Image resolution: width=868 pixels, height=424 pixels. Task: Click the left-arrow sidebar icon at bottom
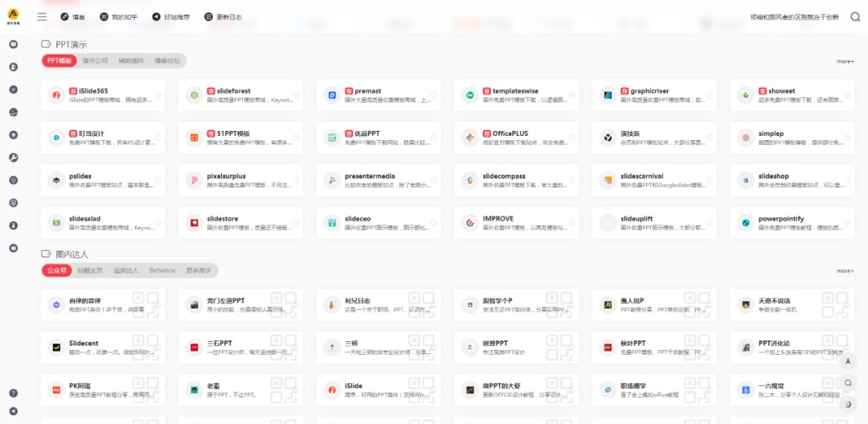pos(14,411)
